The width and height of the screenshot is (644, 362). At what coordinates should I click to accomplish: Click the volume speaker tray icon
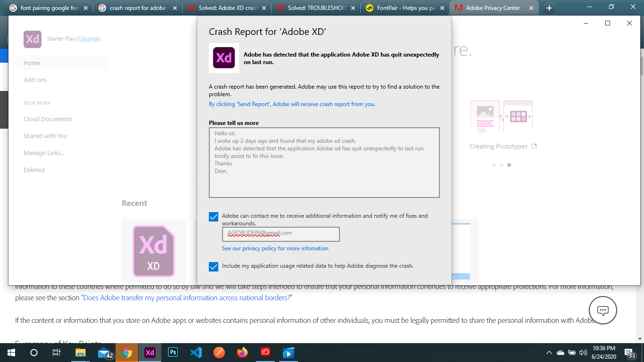point(583,353)
